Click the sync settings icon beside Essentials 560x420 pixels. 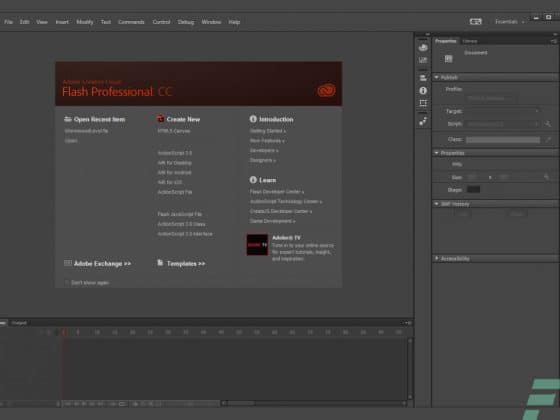point(475,22)
